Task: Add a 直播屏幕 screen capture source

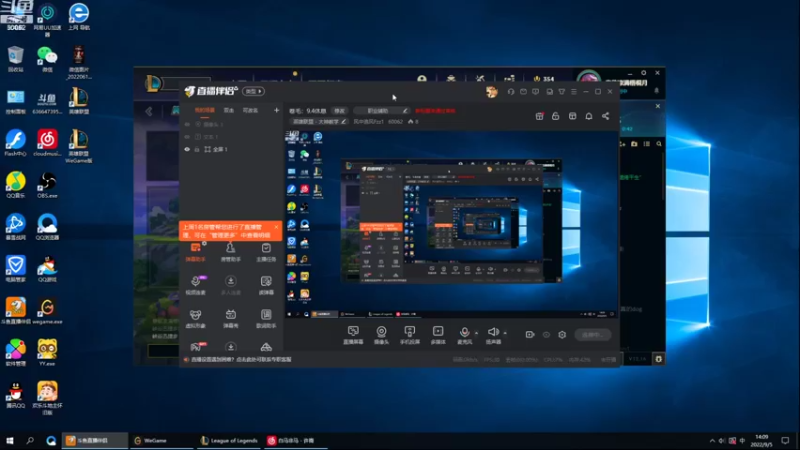Action: pyautogui.click(x=353, y=335)
